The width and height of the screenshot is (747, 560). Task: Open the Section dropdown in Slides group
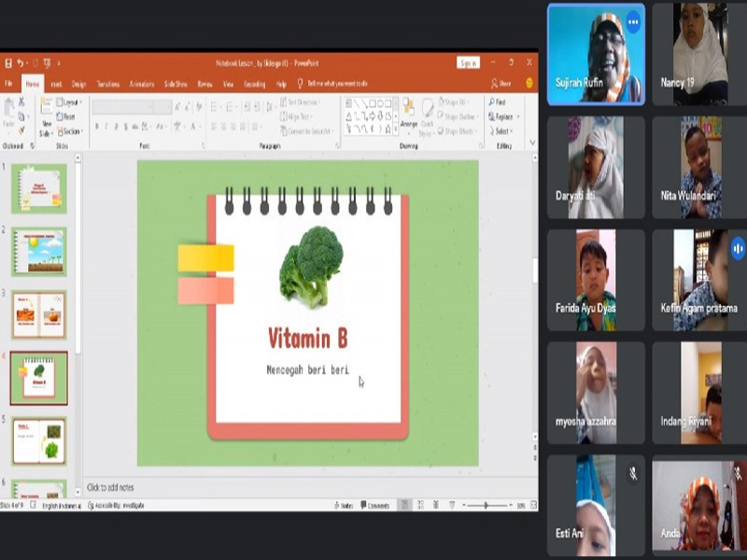(x=70, y=132)
